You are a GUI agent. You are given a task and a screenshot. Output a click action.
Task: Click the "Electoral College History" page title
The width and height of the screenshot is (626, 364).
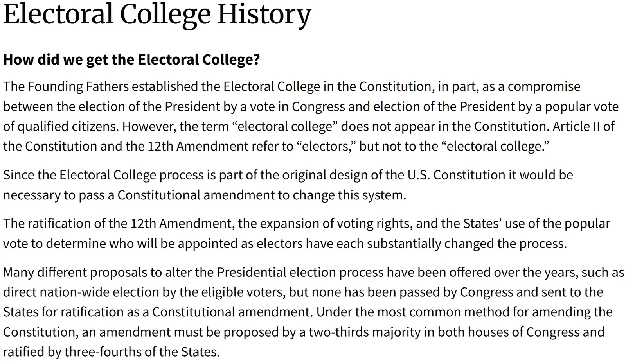coord(157,14)
